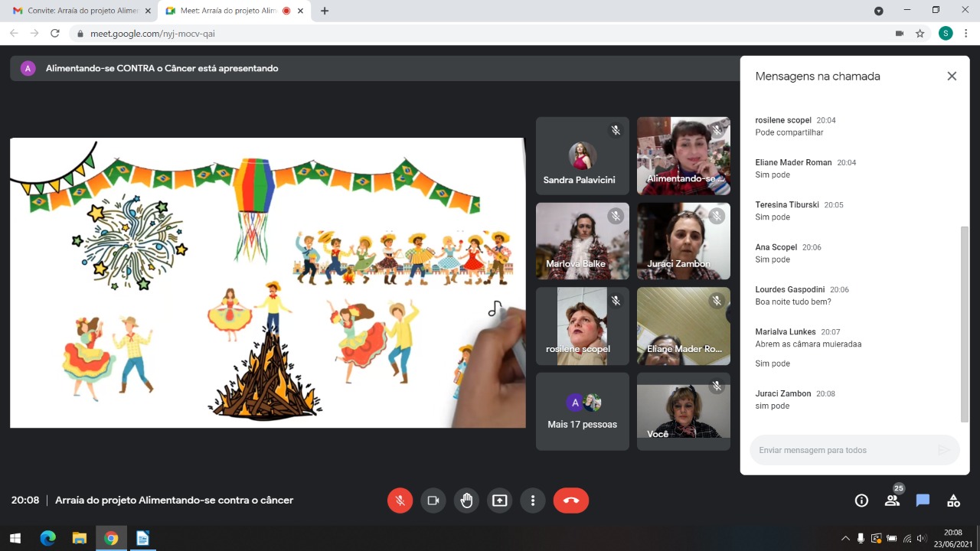Click the present now screen icon
The width and height of the screenshot is (980, 551).
pyautogui.click(x=499, y=500)
